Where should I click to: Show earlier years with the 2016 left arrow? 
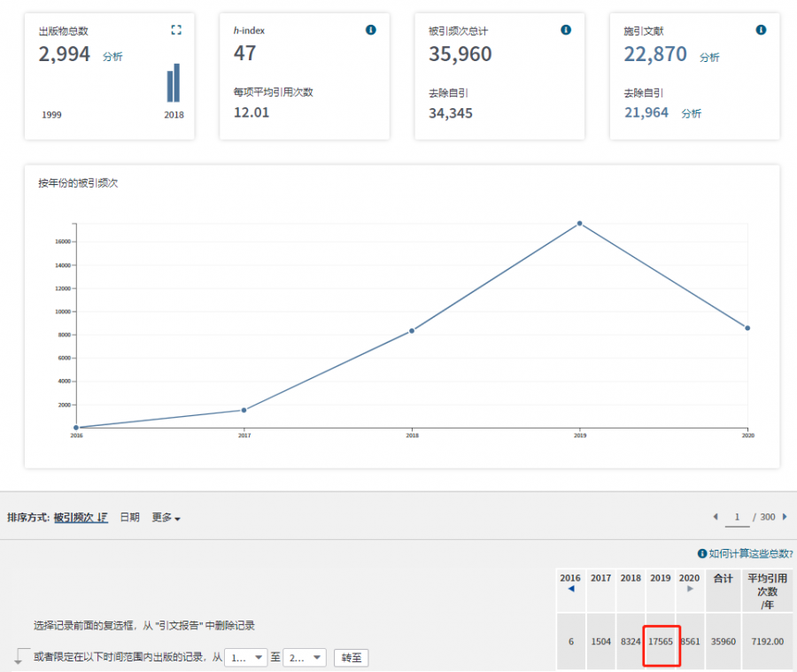(x=570, y=589)
